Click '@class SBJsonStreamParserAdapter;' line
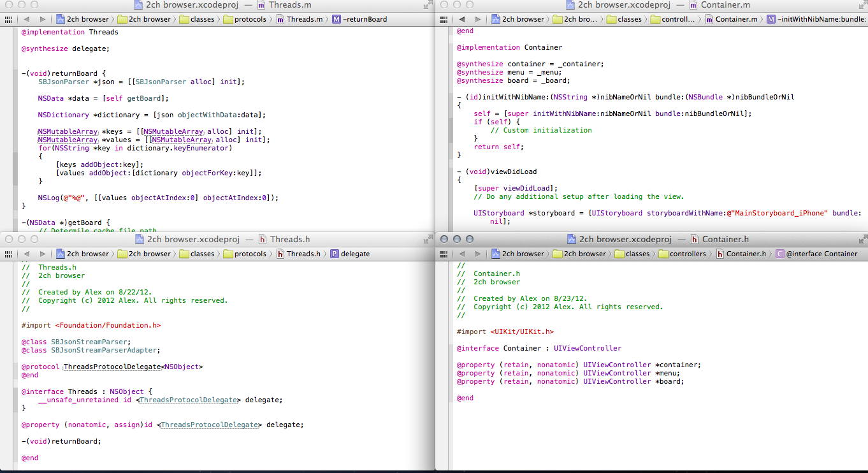Viewport: 868px width, 473px height. [x=90, y=350]
